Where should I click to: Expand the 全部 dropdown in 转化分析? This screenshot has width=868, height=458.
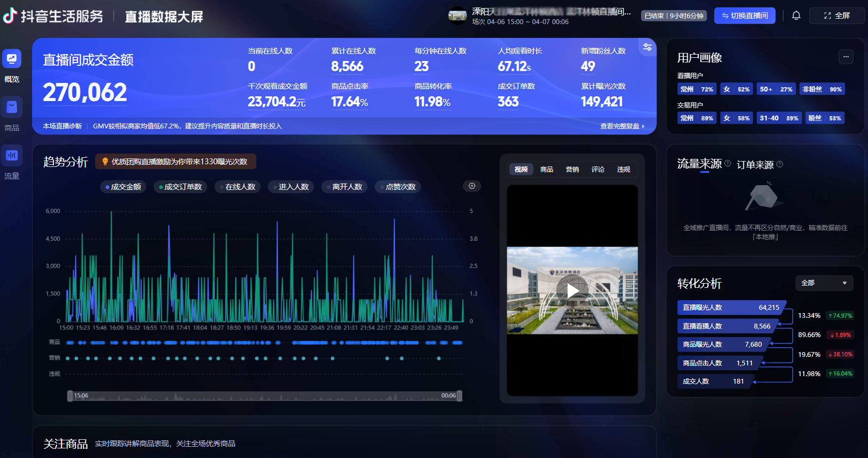pyautogui.click(x=824, y=283)
